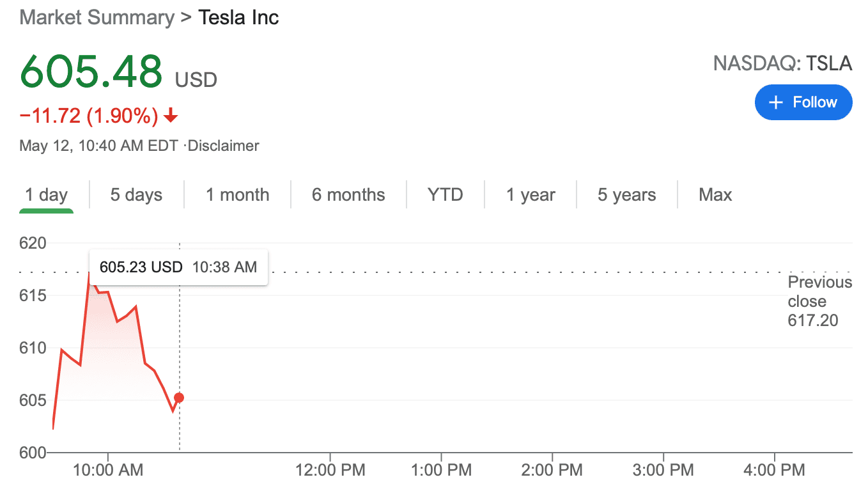Image resolution: width=868 pixels, height=491 pixels.
Task: Open the Tesla Inc breadcrumb entry
Action: (x=238, y=17)
